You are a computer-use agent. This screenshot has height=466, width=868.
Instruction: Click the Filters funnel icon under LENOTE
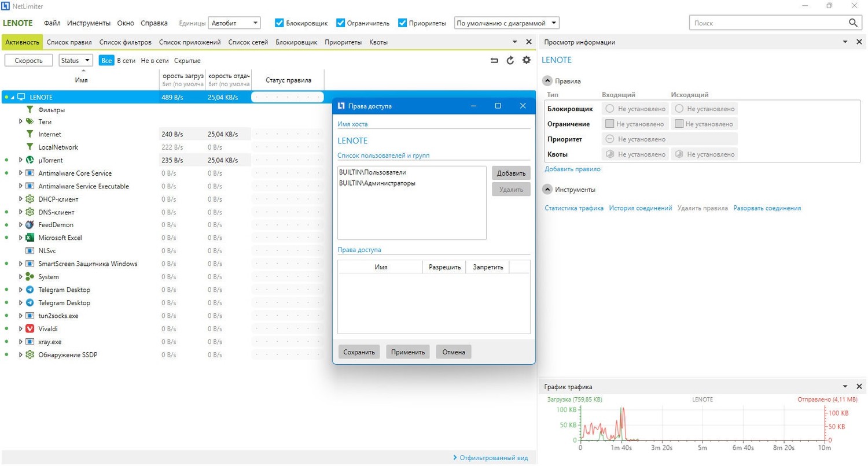(30, 109)
